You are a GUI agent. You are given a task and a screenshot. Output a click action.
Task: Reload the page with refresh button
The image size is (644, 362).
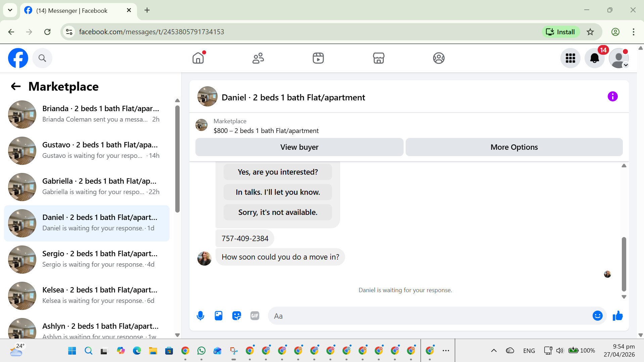tap(47, 32)
